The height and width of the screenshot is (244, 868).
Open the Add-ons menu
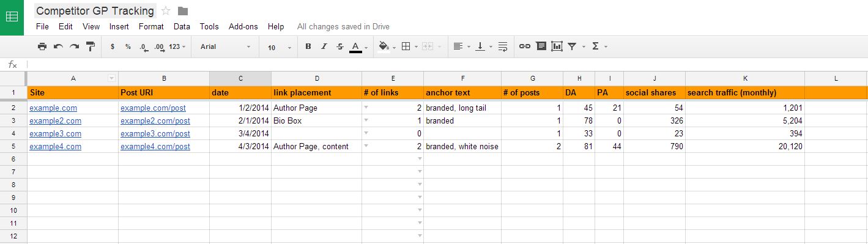243,26
